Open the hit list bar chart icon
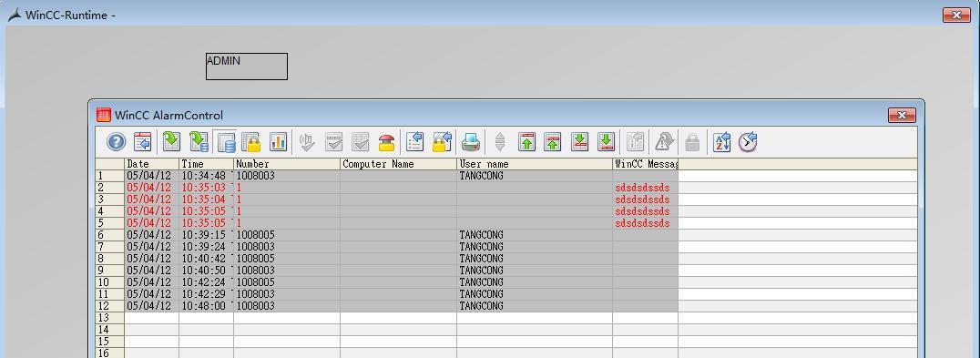 pyautogui.click(x=278, y=142)
